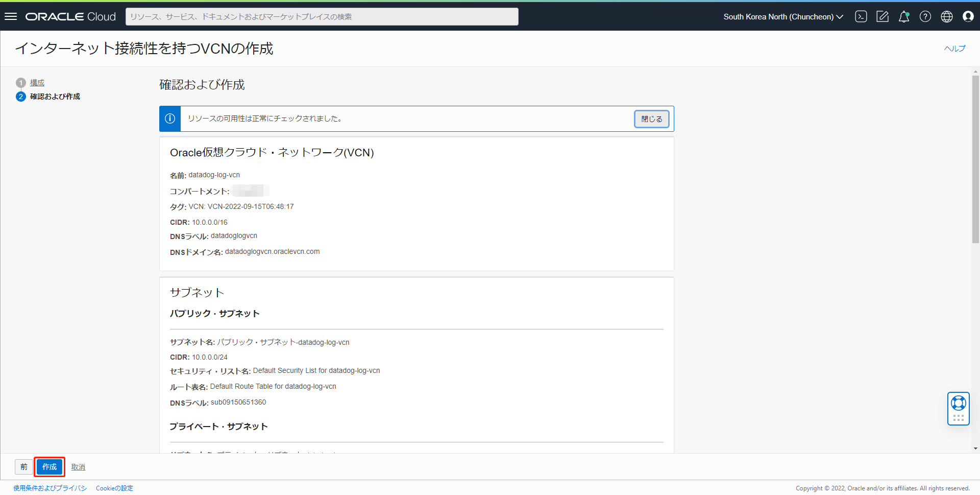Open the language globe icon
Screen dimensions: 980x495
click(x=946, y=16)
